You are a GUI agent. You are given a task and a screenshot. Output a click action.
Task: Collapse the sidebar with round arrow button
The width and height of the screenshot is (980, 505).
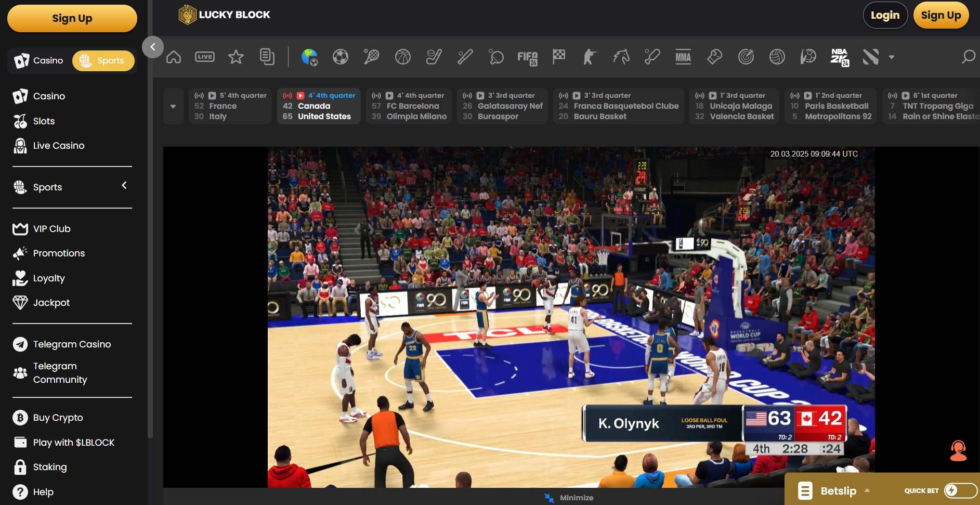point(153,47)
